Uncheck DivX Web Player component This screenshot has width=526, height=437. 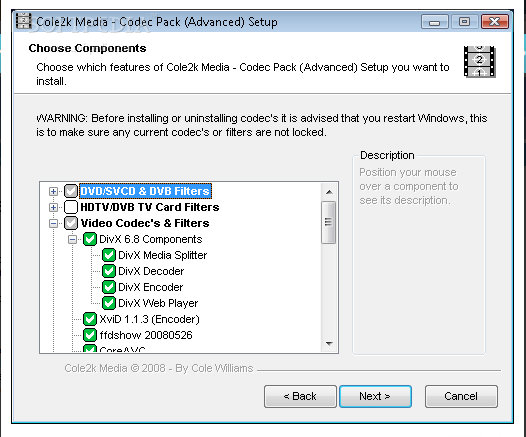click(109, 303)
